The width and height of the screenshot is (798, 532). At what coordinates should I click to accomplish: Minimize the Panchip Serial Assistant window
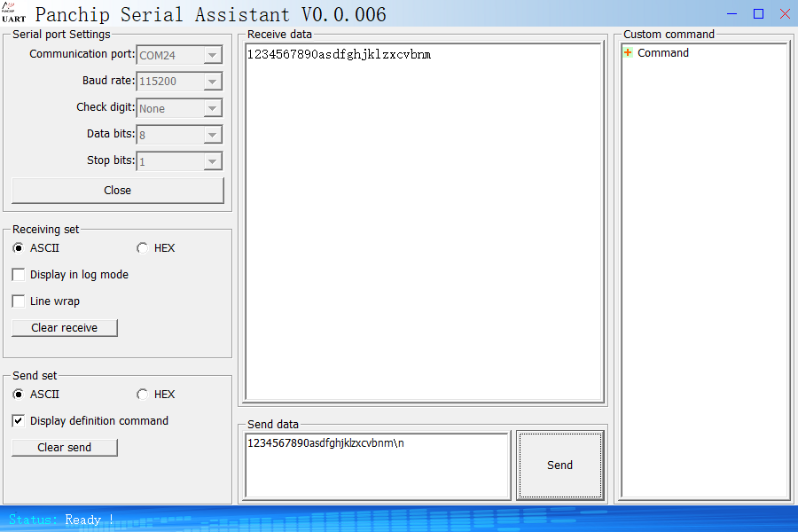[x=731, y=14]
